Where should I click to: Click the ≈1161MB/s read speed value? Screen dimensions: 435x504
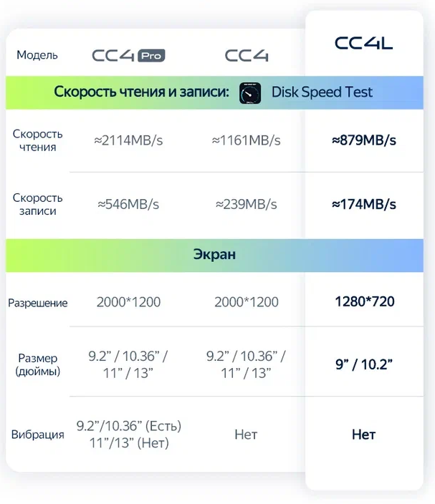tap(246, 140)
